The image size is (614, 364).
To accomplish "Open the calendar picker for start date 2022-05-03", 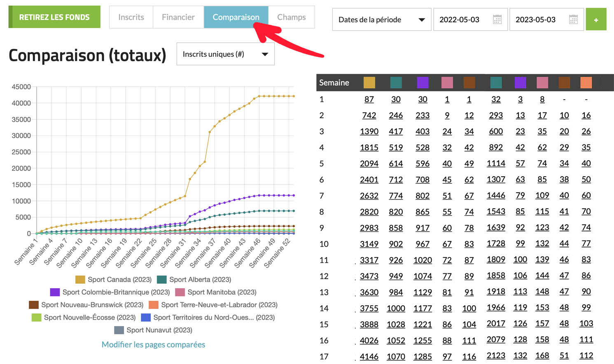I will click(x=497, y=19).
